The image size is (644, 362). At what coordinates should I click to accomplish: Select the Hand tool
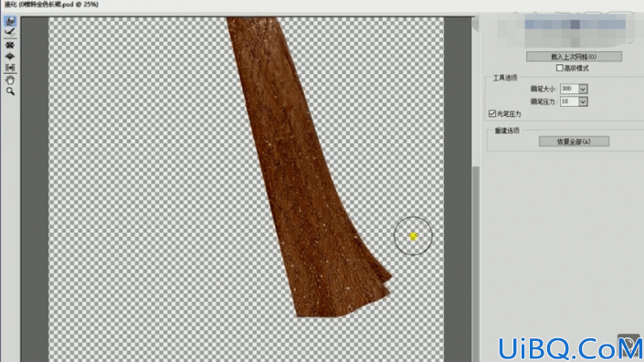coord(10,80)
